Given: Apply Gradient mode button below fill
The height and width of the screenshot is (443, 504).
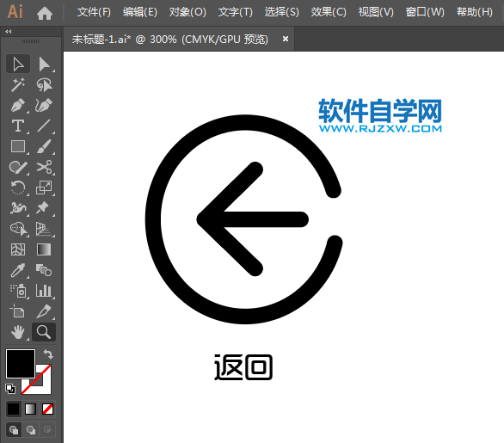Looking at the screenshot, I should (31, 409).
